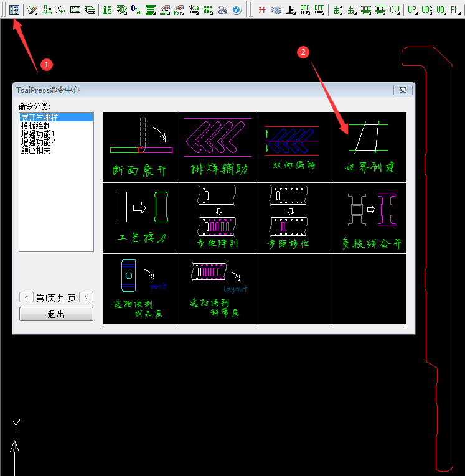Screen dimensions: 465x476
Task: Close the TsaiPress命令中心 dialog
Action: click(403, 90)
